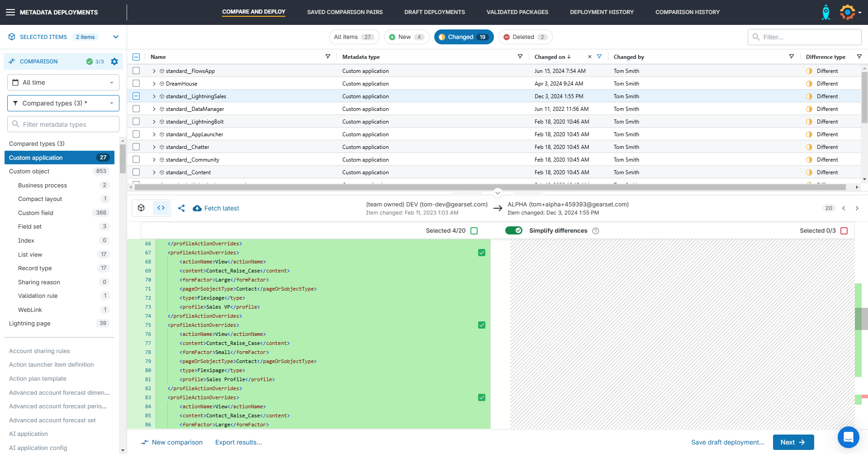Toggle the Simplify differences switch
This screenshot has height=454, width=868.
(x=514, y=230)
